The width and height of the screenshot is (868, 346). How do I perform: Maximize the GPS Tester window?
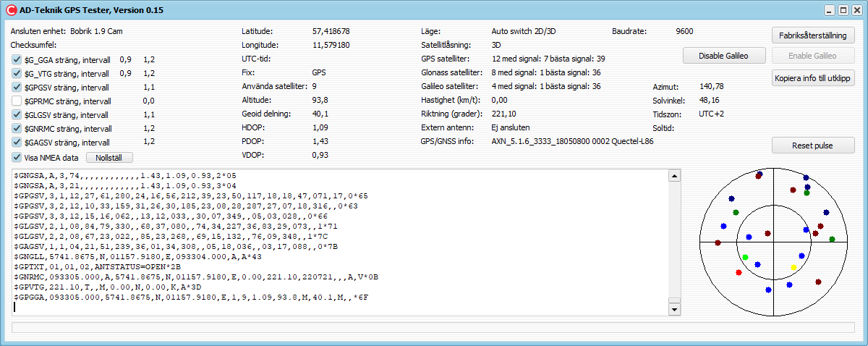pos(843,11)
